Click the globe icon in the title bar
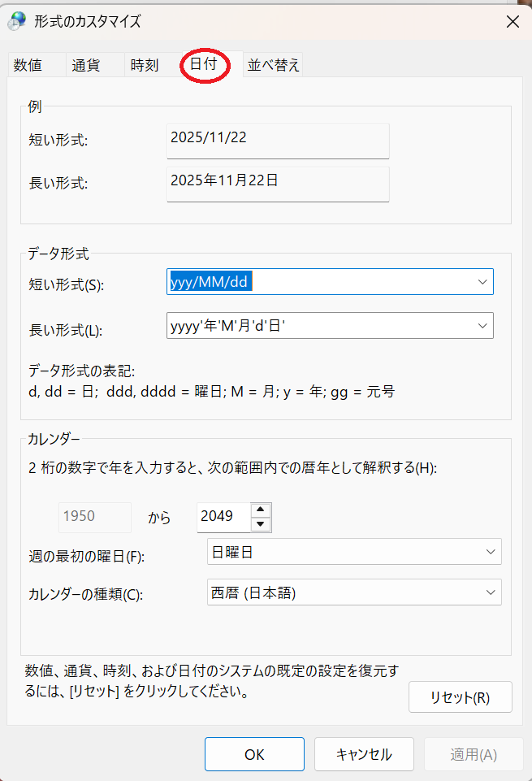Screen dimensions: 532x781 click(x=17, y=22)
